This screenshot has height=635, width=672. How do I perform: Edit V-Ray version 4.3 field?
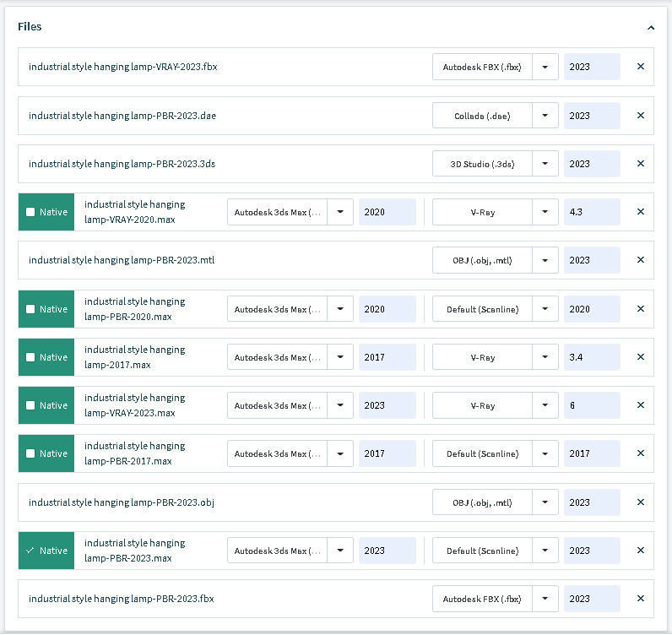click(x=591, y=212)
